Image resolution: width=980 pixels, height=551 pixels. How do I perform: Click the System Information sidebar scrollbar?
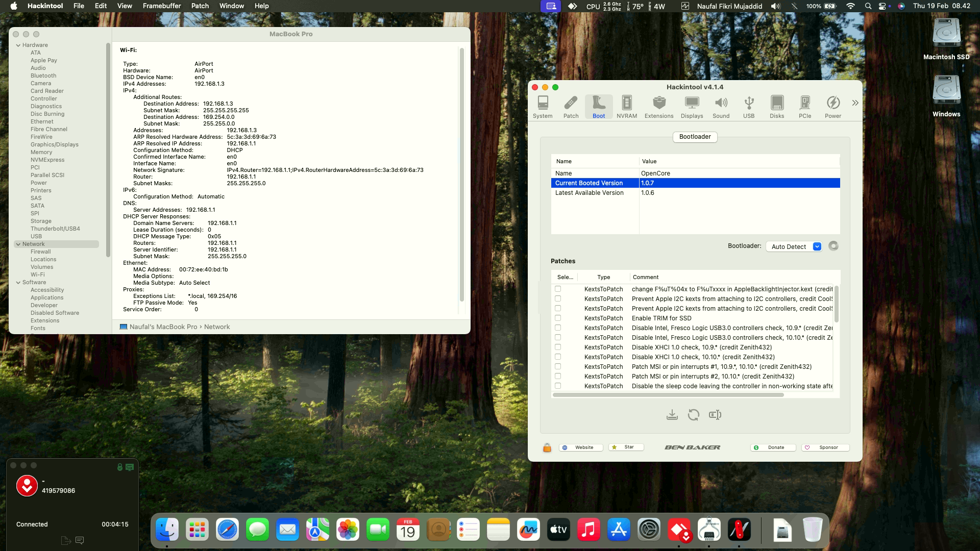point(108,149)
